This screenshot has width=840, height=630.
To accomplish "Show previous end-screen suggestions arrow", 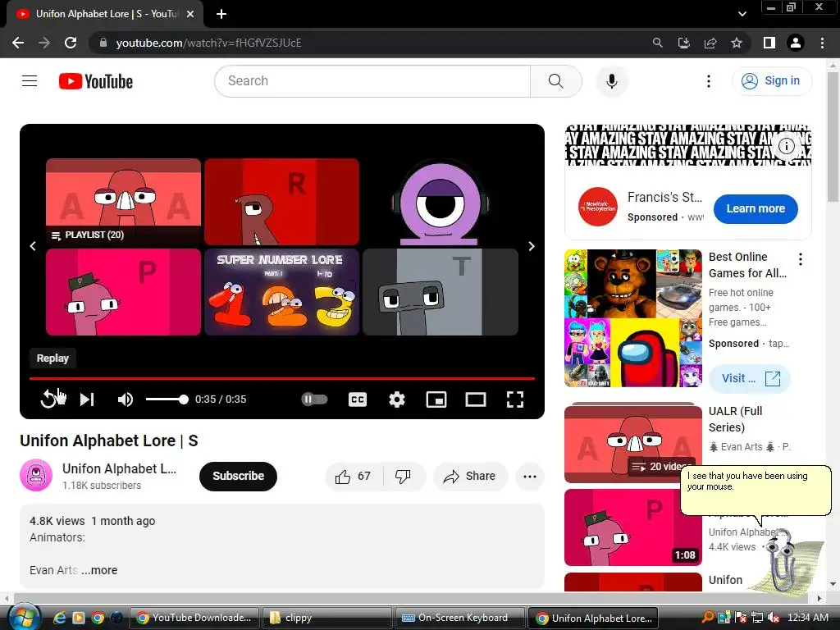I will click(x=33, y=246).
